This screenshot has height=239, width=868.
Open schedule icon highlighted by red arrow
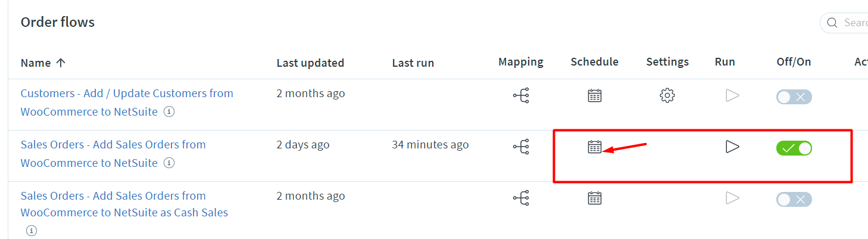pyautogui.click(x=595, y=147)
